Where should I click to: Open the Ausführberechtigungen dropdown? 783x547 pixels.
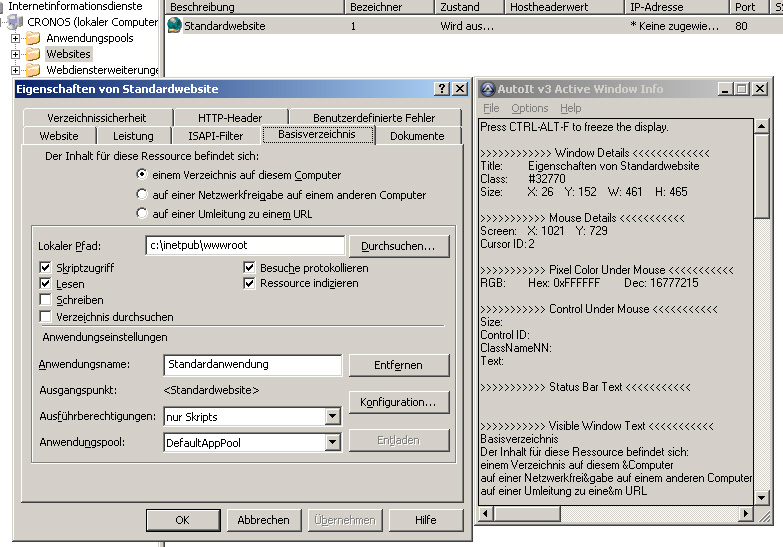coord(332,416)
